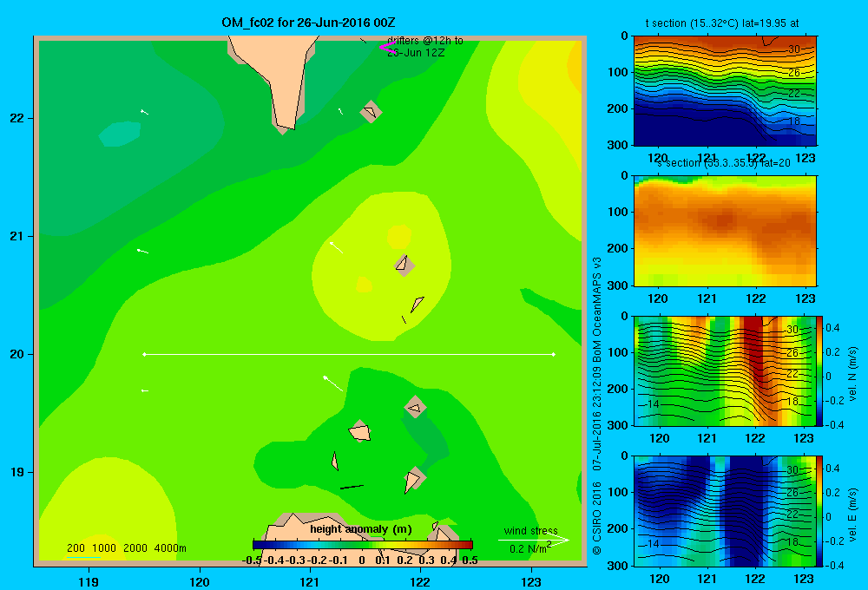Click the 122 longitude label under vel. E section
Screen dimensions: 868x590
[756, 579]
